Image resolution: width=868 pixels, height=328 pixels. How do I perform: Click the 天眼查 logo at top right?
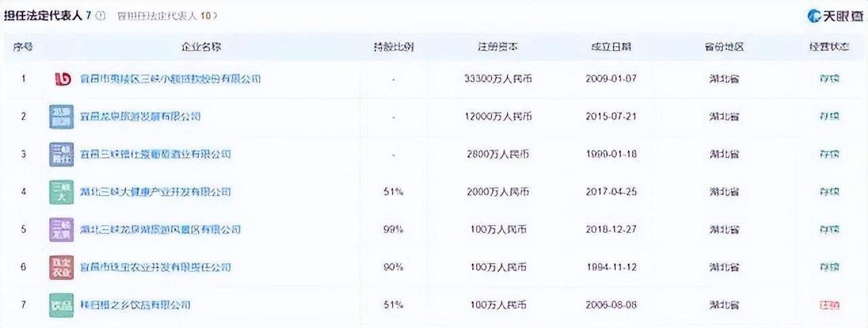click(835, 16)
